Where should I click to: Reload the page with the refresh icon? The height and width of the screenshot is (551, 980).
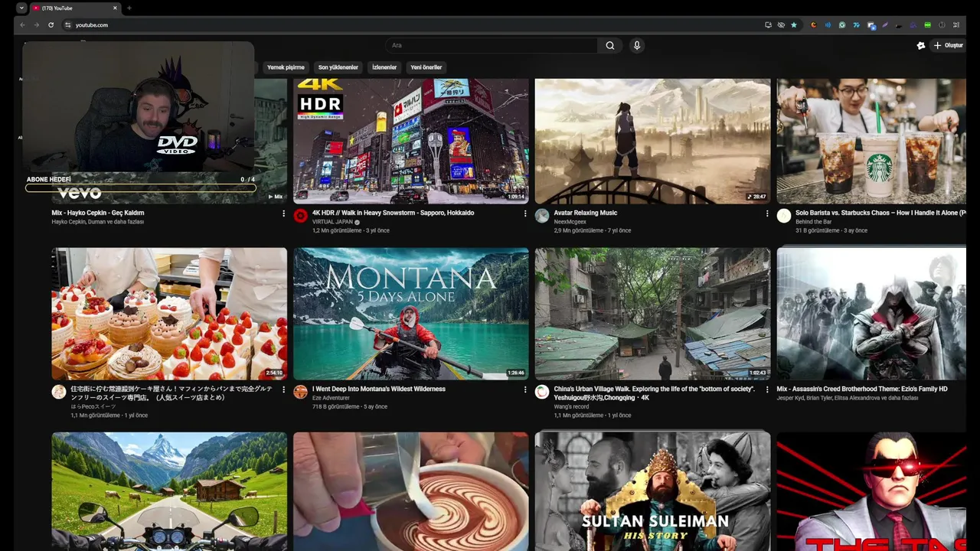point(51,24)
